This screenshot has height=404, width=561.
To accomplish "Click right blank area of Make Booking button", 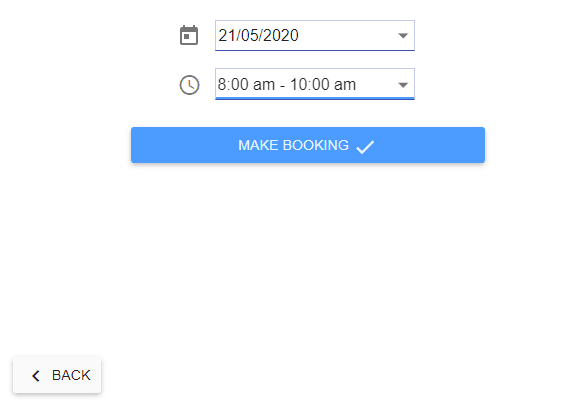I will (x=429, y=145).
